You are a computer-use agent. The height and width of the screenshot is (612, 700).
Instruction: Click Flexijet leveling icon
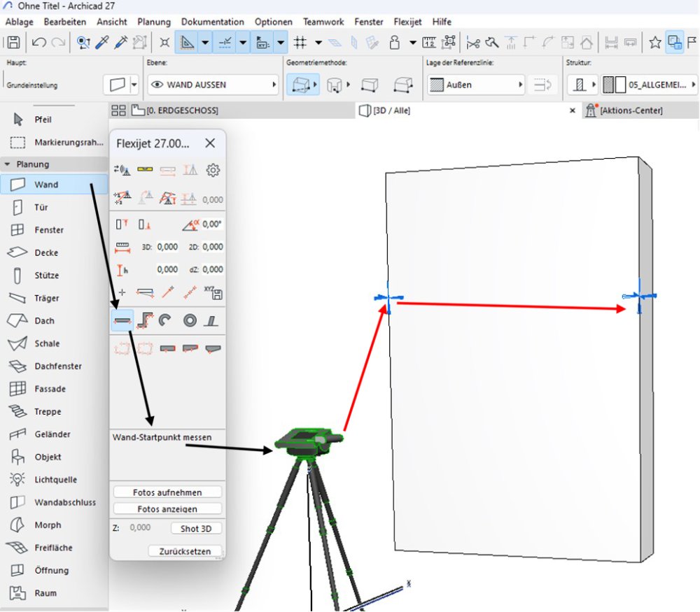tap(145, 169)
